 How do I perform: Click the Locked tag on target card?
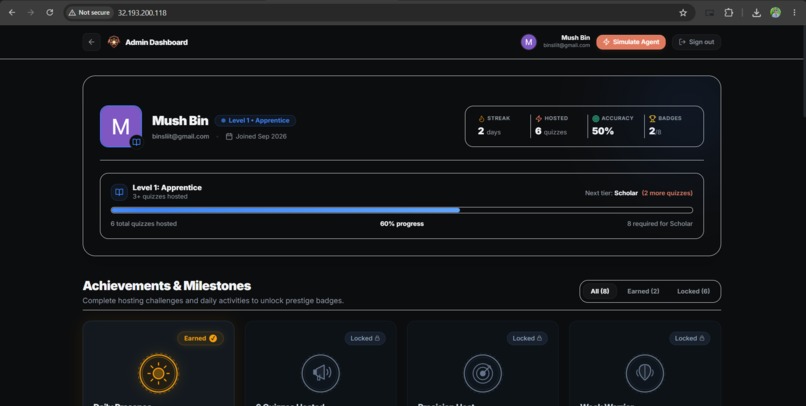click(527, 338)
